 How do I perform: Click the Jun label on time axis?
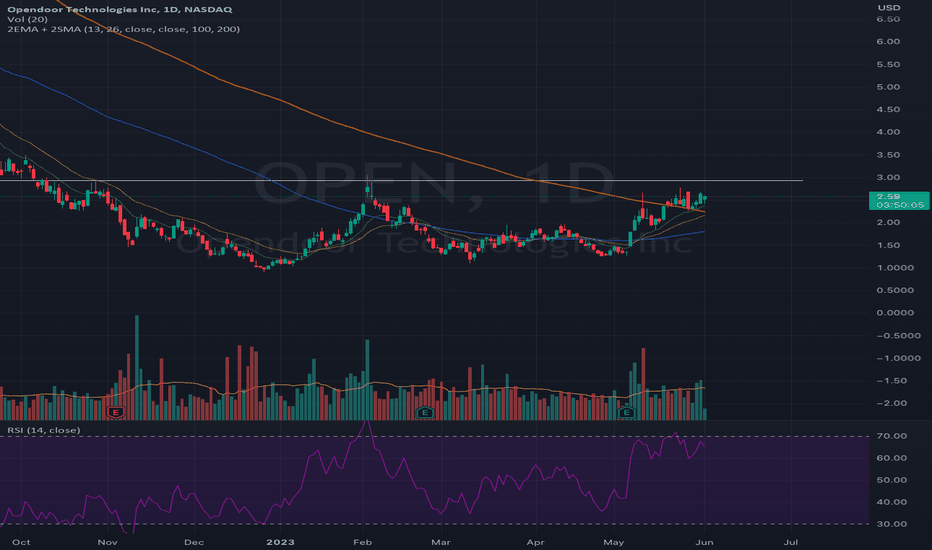pyautogui.click(x=704, y=542)
